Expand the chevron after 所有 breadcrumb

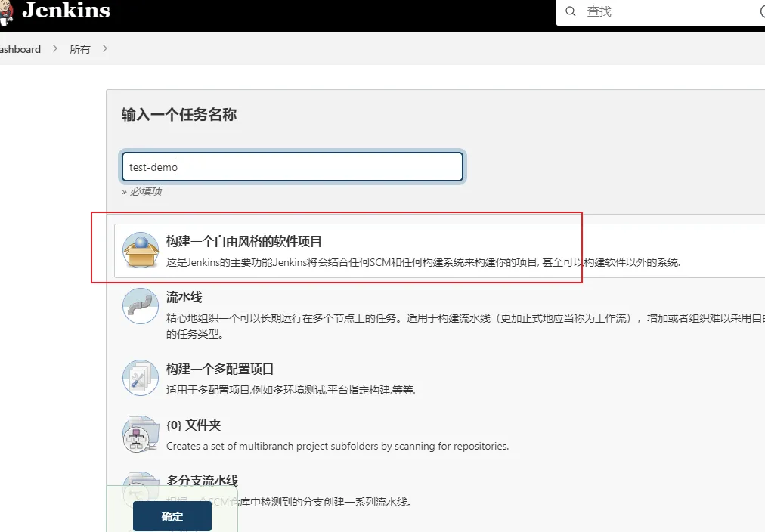104,49
